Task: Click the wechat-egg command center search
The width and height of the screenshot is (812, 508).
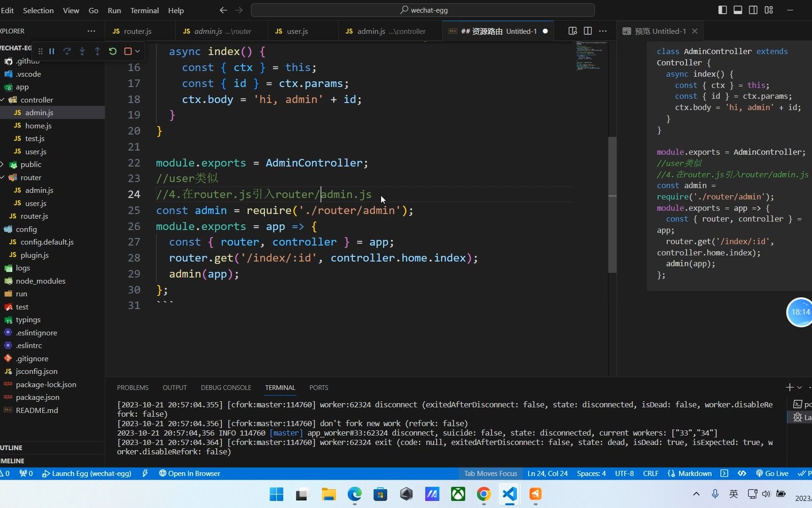Action: click(423, 10)
